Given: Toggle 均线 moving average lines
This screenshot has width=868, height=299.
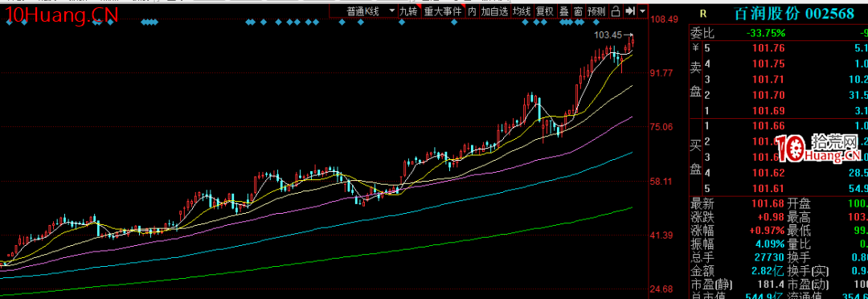Looking at the screenshot, I should click(522, 11).
